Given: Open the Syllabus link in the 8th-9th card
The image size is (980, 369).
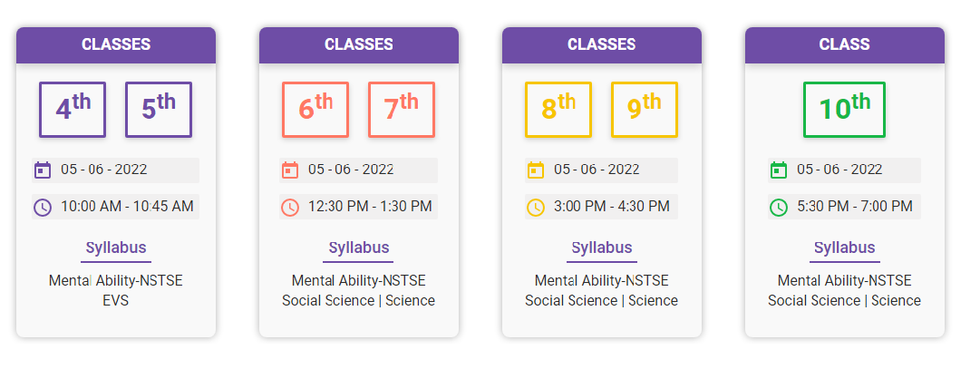Looking at the screenshot, I should coord(602,248).
